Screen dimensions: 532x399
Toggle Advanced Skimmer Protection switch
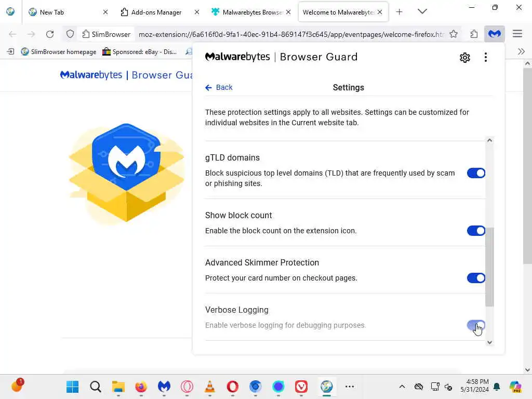476,278
